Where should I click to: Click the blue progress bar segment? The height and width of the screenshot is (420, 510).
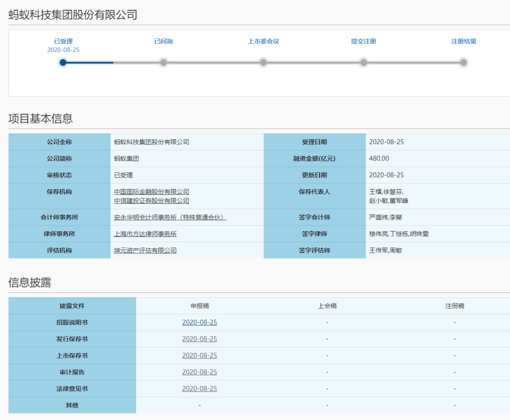click(x=90, y=62)
